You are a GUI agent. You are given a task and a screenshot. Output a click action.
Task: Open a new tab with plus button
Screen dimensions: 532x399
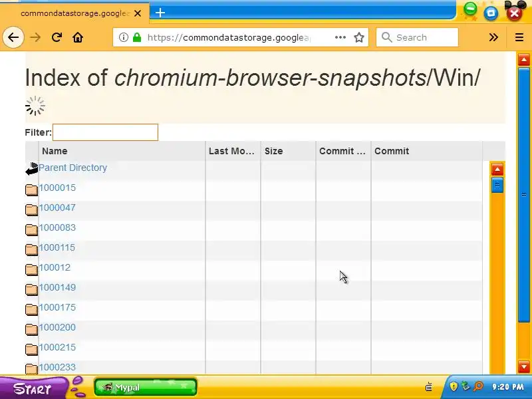pyautogui.click(x=160, y=13)
